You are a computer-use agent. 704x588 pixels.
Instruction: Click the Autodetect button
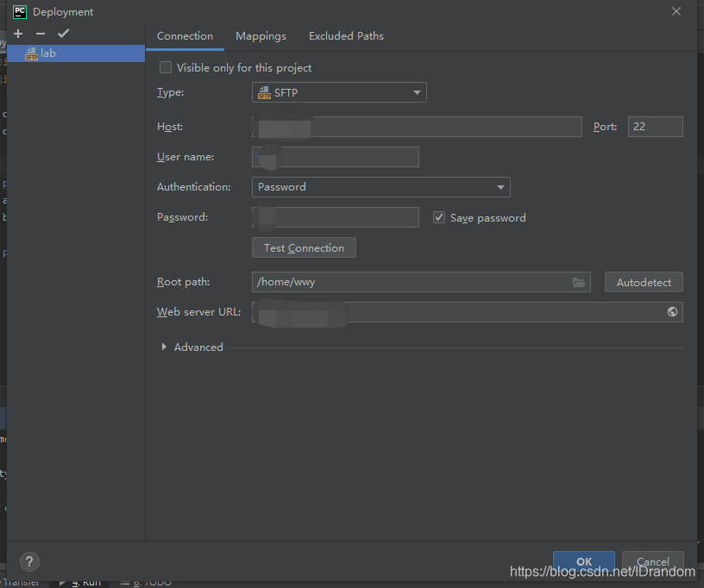click(644, 282)
